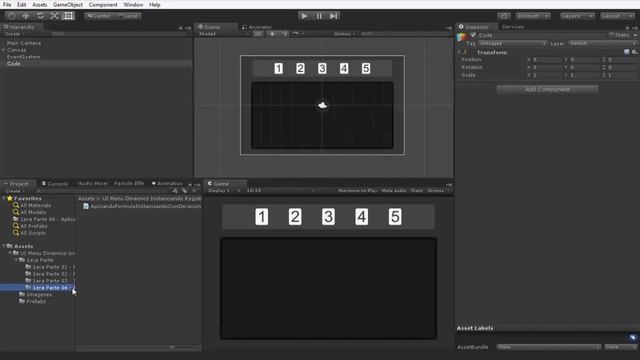Switch to the Animator tab
The height and width of the screenshot is (360, 640).
point(257,27)
